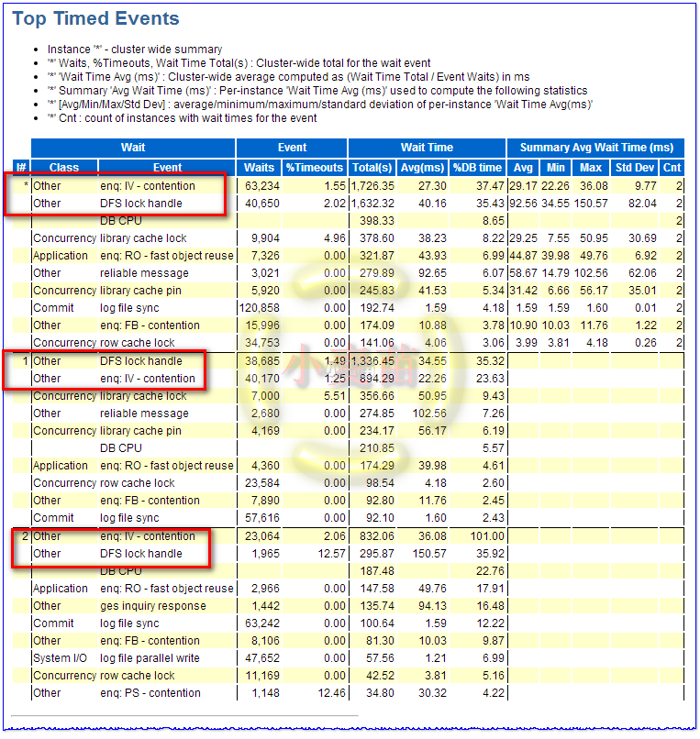
Task: Select the ges inquiry response event cell
Action: tap(147, 606)
